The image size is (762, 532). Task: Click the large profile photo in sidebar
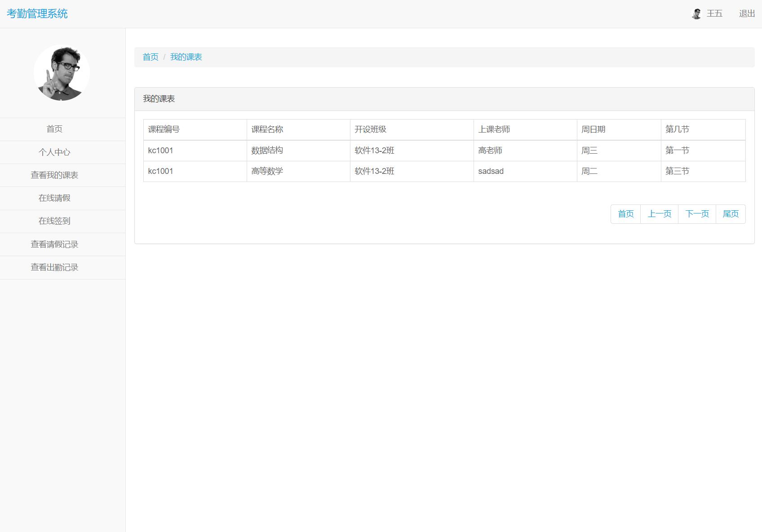(x=62, y=73)
